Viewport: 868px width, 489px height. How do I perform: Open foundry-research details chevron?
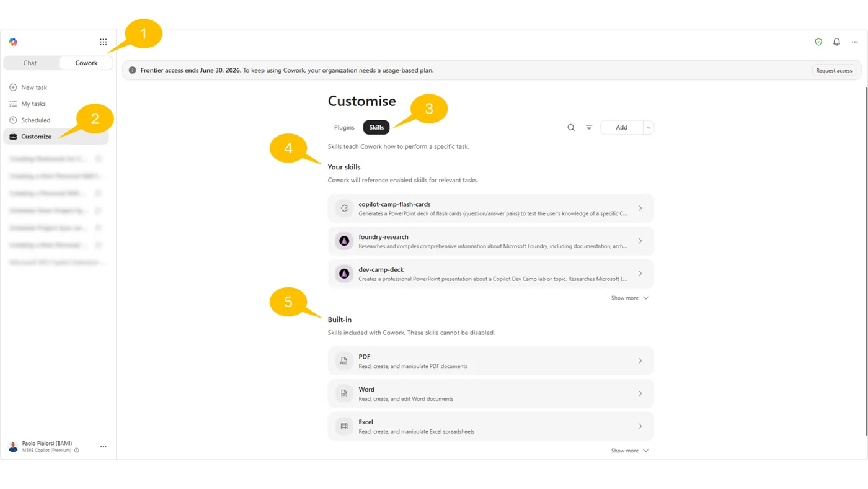click(x=640, y=241)
